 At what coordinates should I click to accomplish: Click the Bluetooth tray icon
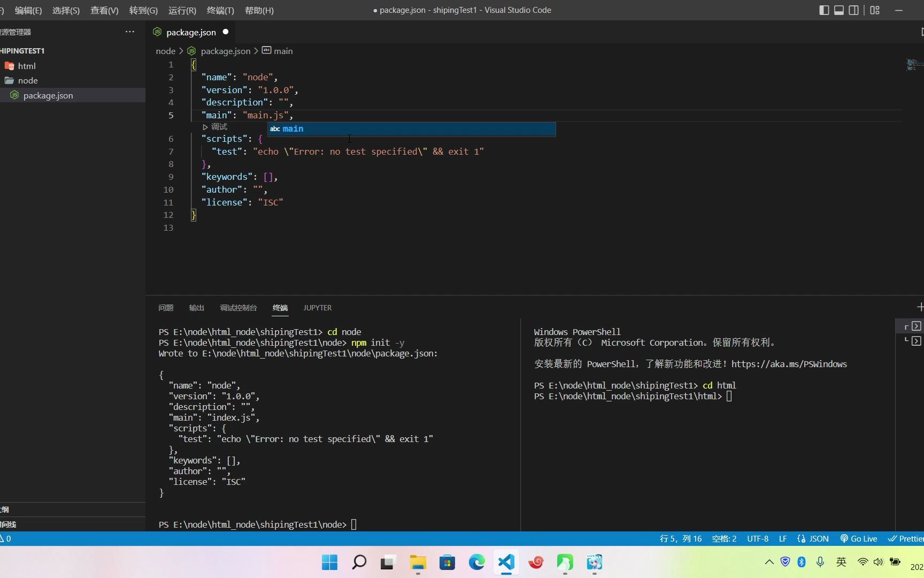pyautogui.click(x=802, y=562)
